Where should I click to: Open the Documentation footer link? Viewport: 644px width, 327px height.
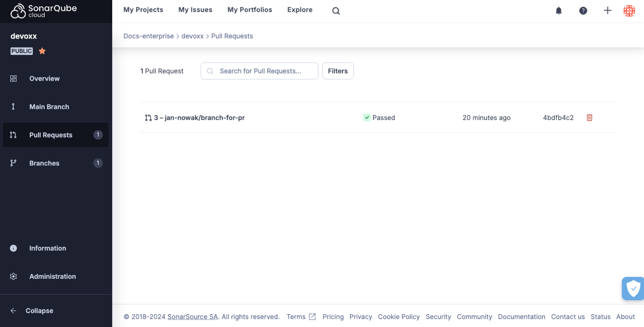pyautogui.click(x=521, y=316)
